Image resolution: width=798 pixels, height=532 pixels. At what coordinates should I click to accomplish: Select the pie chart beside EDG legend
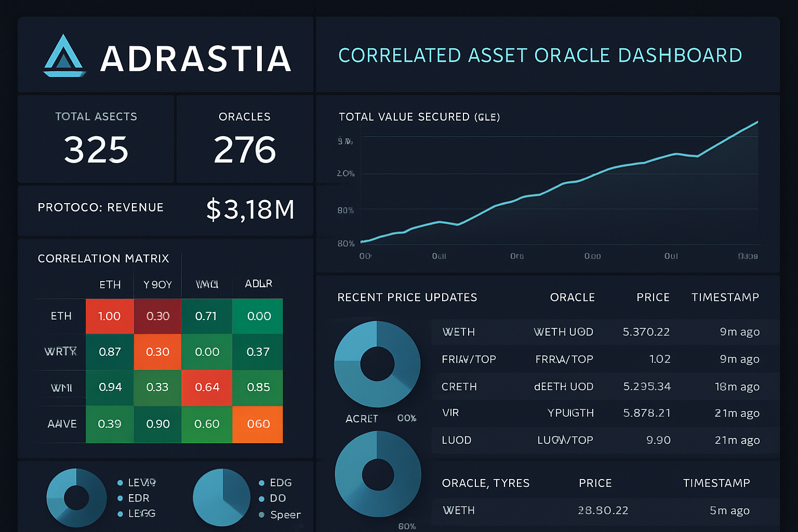(221, 497)
